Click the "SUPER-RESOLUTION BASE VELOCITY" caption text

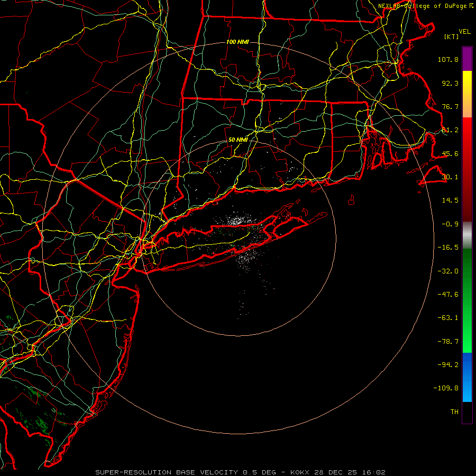167,472
